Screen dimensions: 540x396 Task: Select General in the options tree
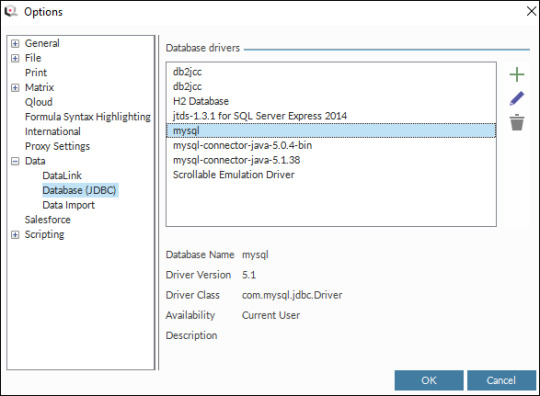[42, 43]
